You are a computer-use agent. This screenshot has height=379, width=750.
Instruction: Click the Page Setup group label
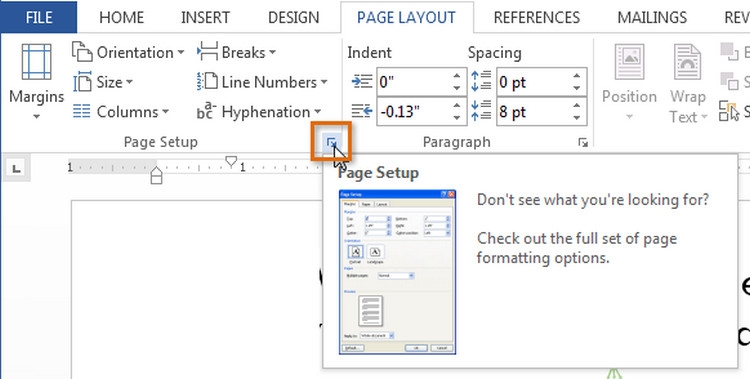point(161,142)
